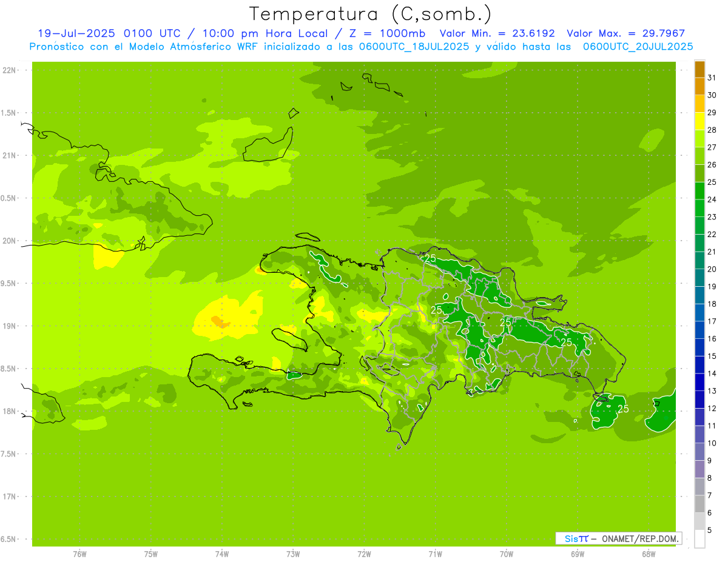Click the '20N' latitude label
The width and height of the screenshot is (728, 562).
pos(8,241)
